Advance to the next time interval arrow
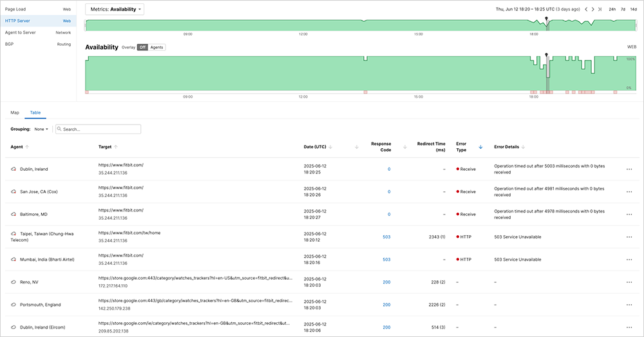 click(593, 10)
